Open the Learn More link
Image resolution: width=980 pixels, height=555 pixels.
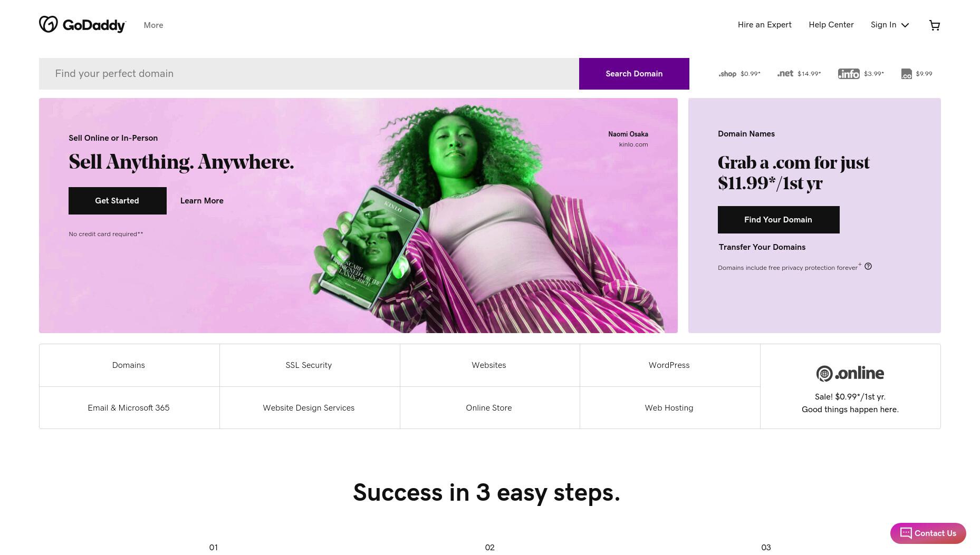coord(202,201)
